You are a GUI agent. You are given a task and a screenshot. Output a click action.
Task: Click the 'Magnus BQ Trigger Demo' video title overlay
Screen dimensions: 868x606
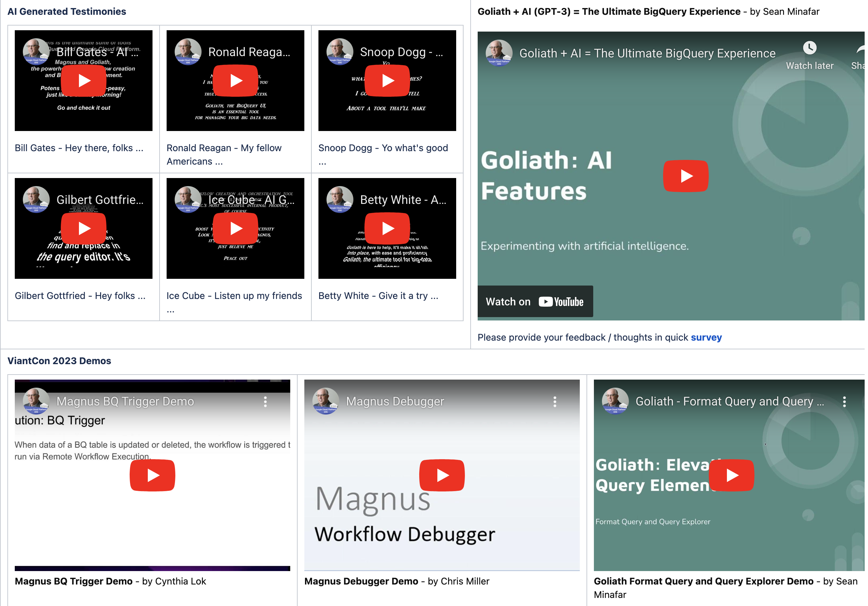pos(125,401)
